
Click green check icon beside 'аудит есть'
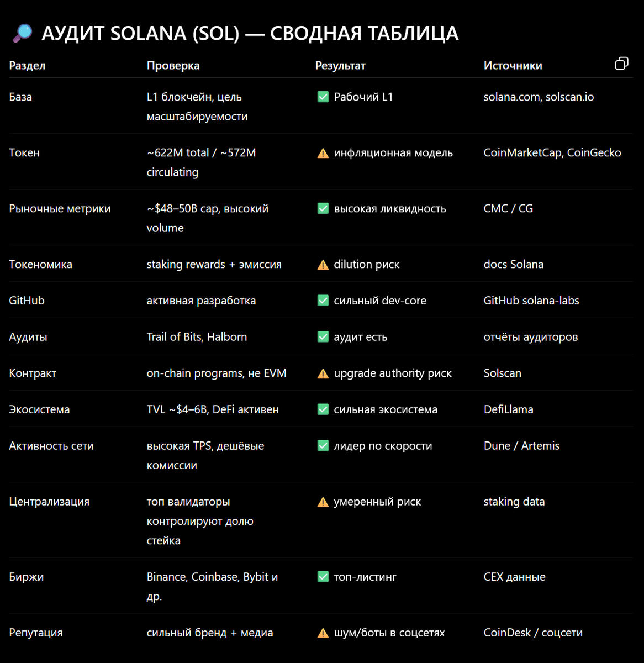tap(323, 337)
